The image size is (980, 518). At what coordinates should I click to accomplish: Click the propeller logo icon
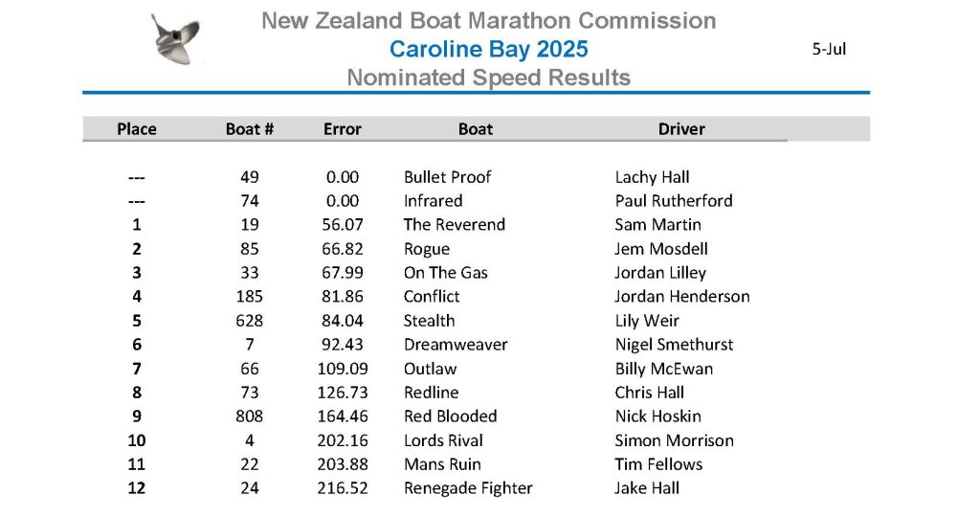(175, 39)
